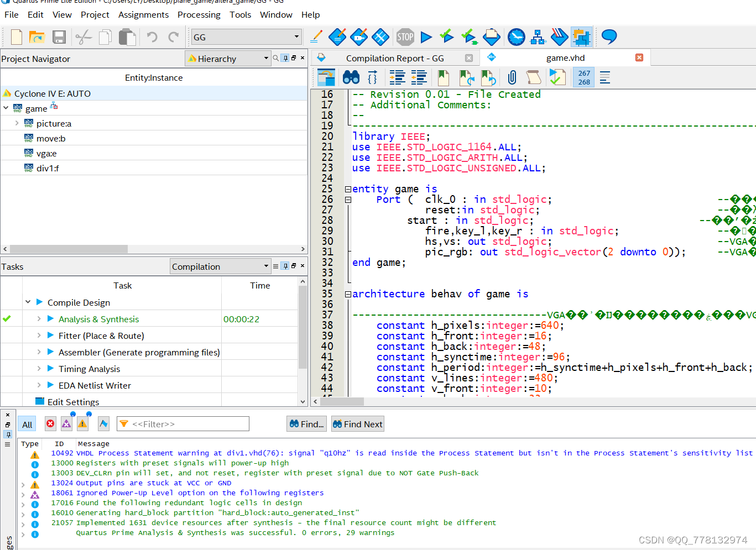The height and width of the screenshot is (550, 756).
Task: Open the help speech bubble icon
Action: [609, 37]
